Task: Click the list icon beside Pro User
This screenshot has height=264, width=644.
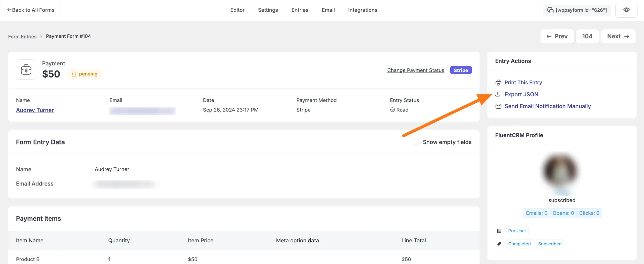Action: coord(499,231)
